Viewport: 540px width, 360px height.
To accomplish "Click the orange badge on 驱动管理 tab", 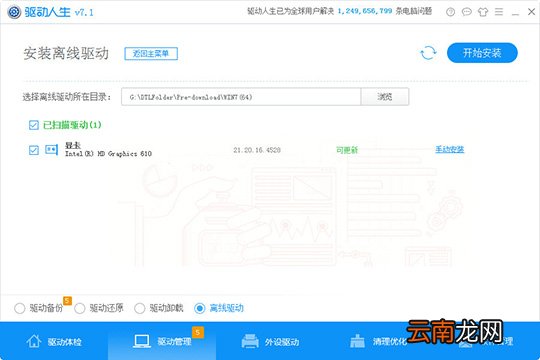I will coord(198,332).
